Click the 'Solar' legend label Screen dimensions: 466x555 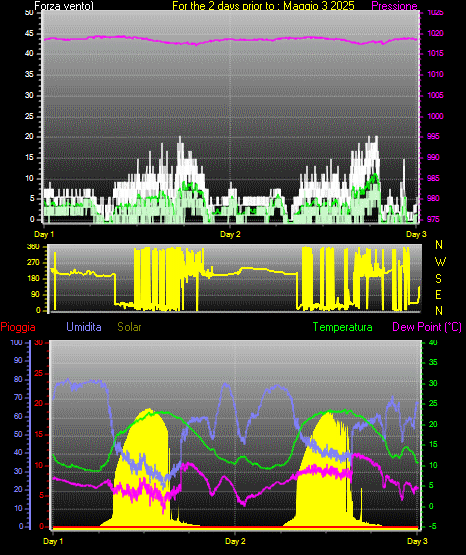click(129, 327)
